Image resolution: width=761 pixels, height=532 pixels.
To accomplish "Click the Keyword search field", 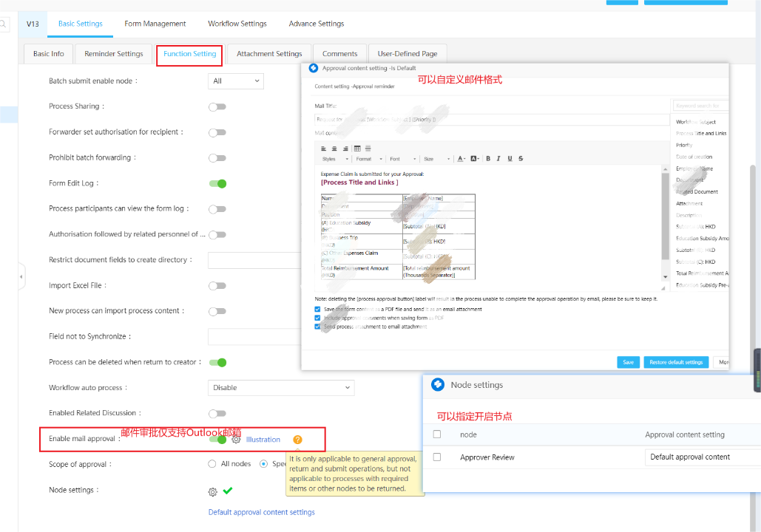I will click(700, 106).
